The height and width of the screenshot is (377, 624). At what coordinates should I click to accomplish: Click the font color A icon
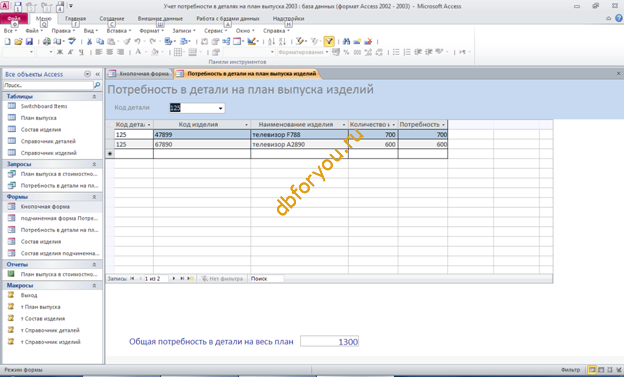tap(138, 52)
